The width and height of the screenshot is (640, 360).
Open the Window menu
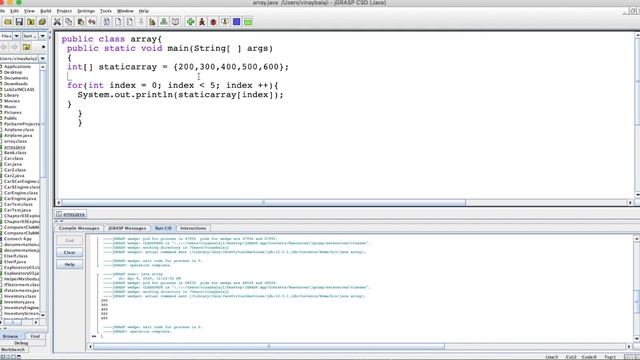coord(125,11)
